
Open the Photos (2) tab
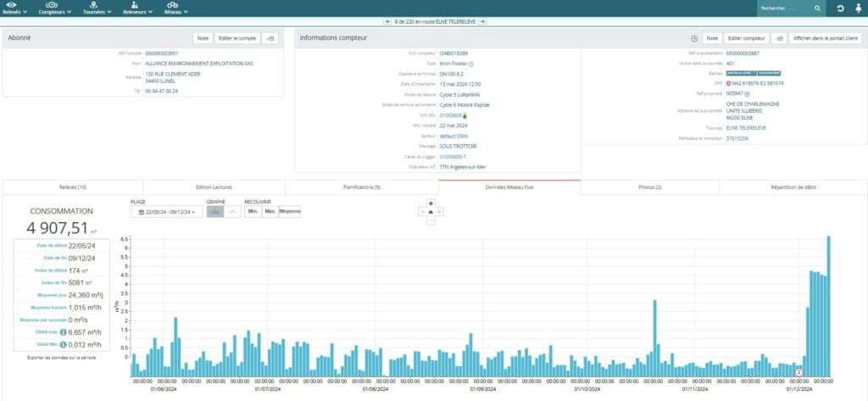(x=650, y=187)
